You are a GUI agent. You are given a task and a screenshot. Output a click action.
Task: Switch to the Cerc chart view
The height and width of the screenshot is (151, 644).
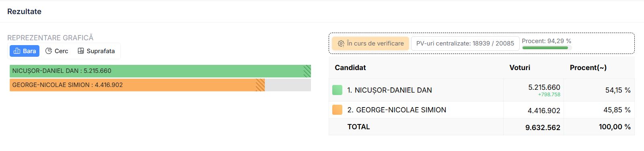point(57,51)
